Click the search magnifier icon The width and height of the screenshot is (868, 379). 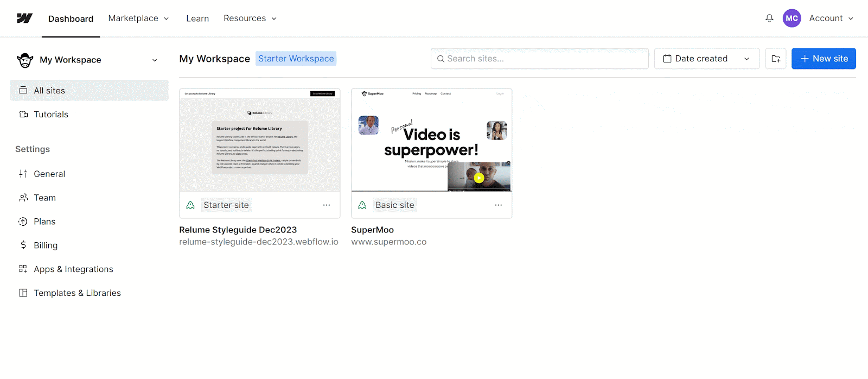pyautogui.click(x=441, y=59)
